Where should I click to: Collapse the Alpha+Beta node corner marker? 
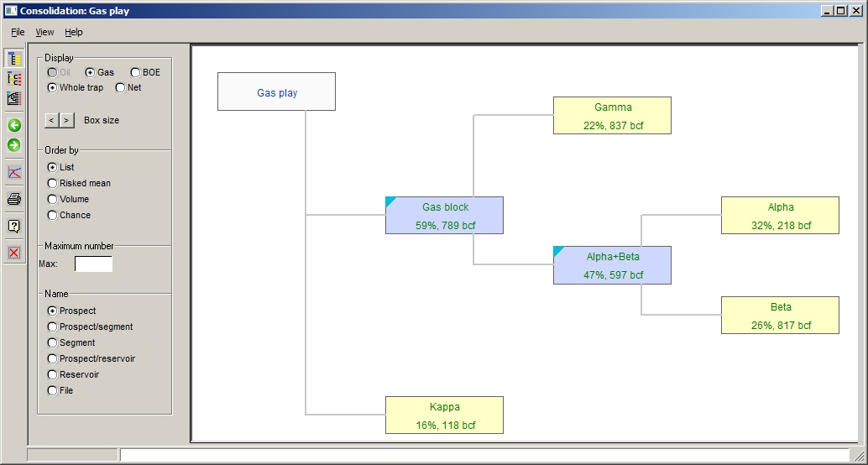pos(557,250)
